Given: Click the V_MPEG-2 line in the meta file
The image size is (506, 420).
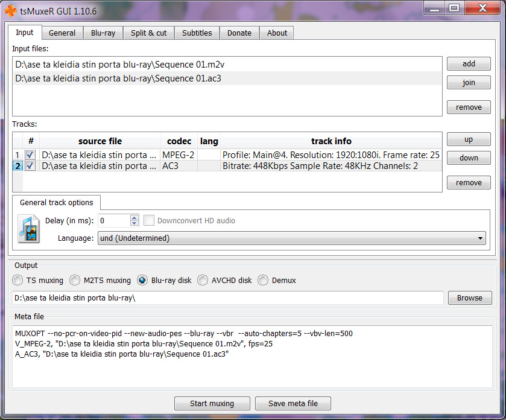Looking at the screenshot, I should pos(144,344).
